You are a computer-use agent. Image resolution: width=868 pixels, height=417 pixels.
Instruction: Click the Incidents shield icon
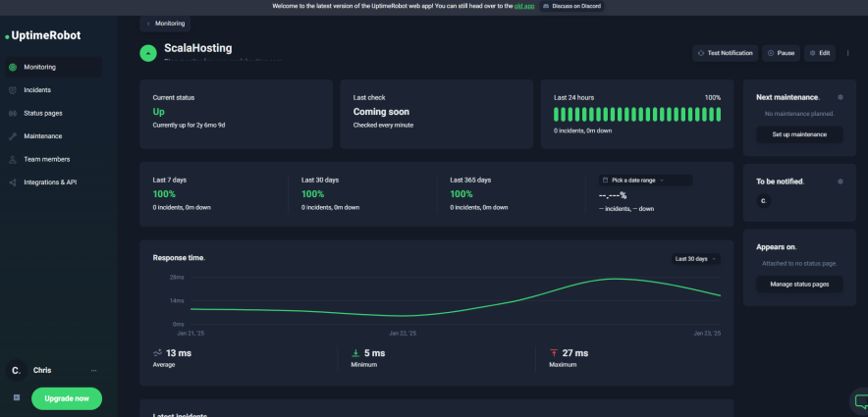(13, 90)
